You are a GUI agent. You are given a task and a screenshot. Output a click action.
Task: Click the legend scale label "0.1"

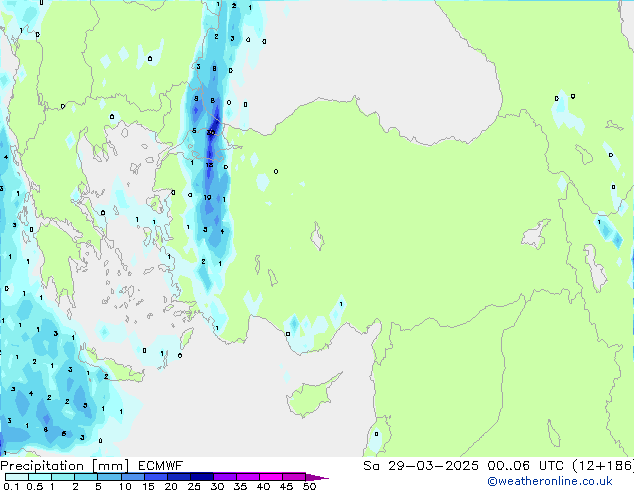(11, 486)
